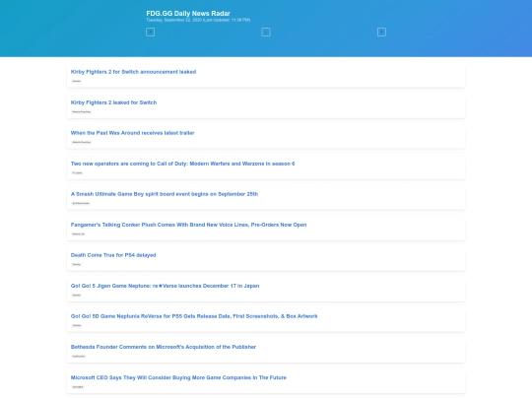Click source tag under Bethesda Founder Comments article

point(79,356)
